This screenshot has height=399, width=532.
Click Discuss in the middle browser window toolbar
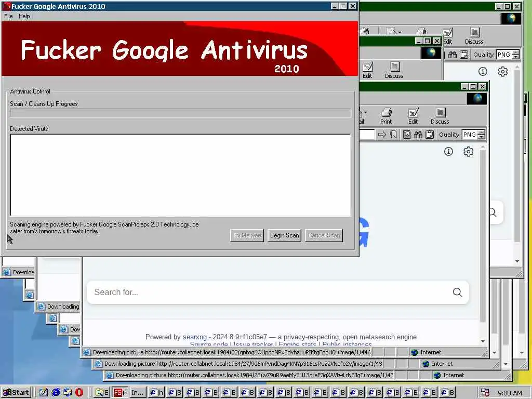(394, 71)
